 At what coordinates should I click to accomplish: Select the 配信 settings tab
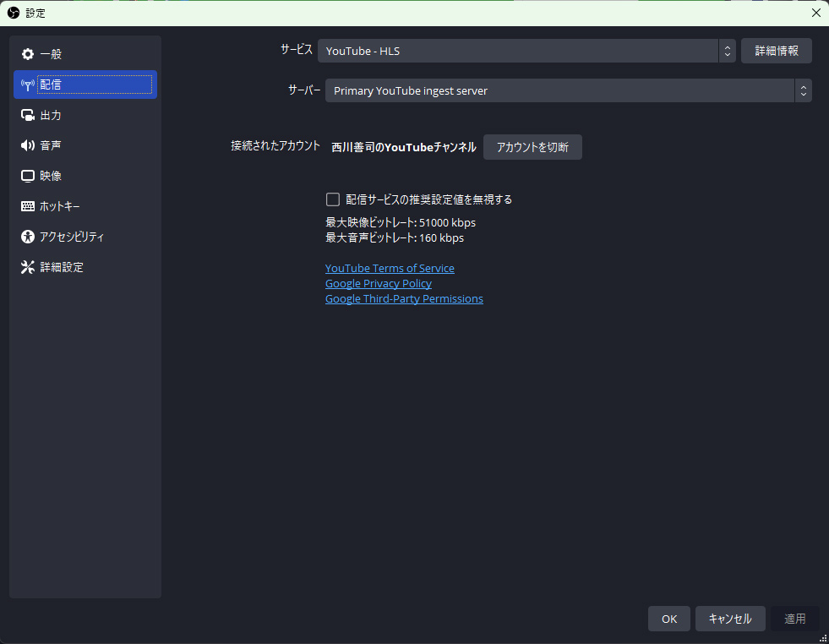tap(85, 85)
